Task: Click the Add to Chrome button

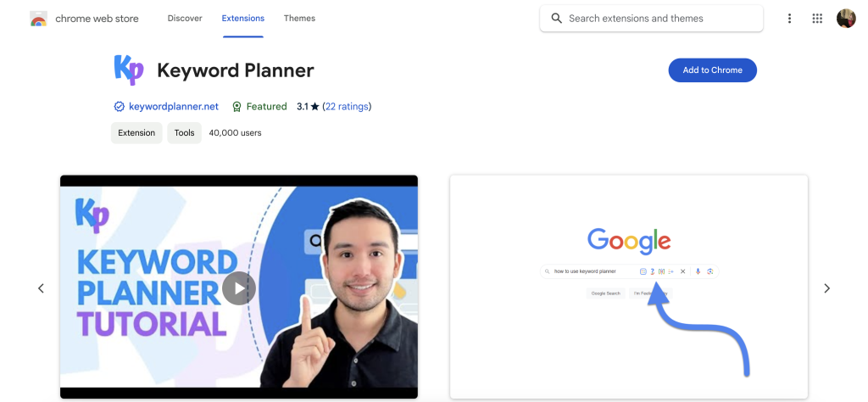Action: tap(712, 70)
